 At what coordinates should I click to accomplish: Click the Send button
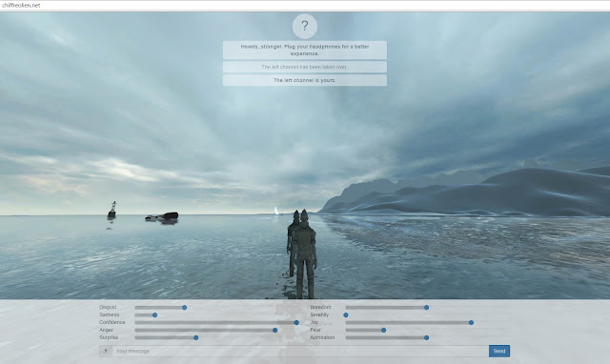(x=499, y=352)
